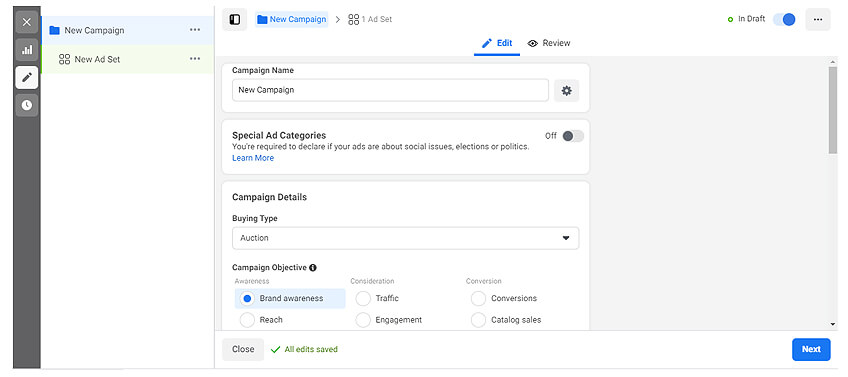Select New Campaign in the left tree
Viewport: 848px width, 377px height.
(128, 30)
